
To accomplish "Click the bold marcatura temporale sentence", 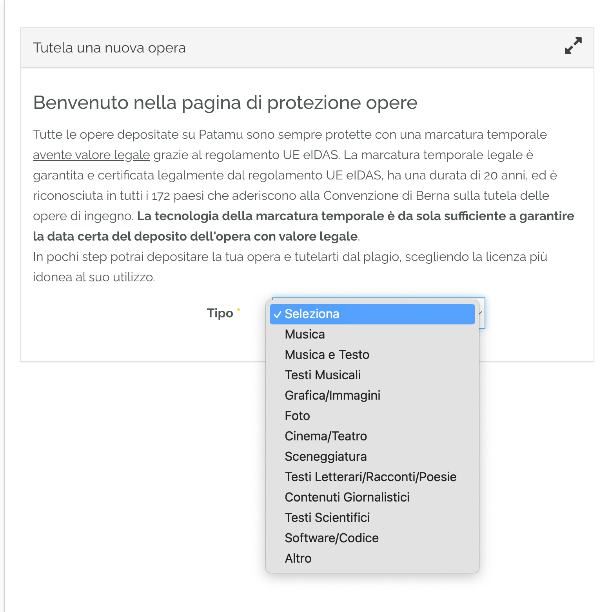I will tap(355, 216).
